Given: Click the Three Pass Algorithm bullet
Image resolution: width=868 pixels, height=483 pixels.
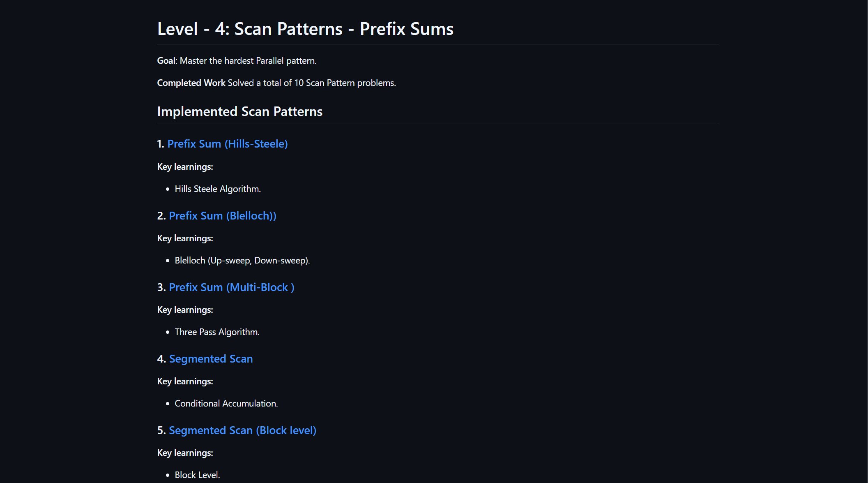Looking at the screenshot, I should tap(217, 332).
